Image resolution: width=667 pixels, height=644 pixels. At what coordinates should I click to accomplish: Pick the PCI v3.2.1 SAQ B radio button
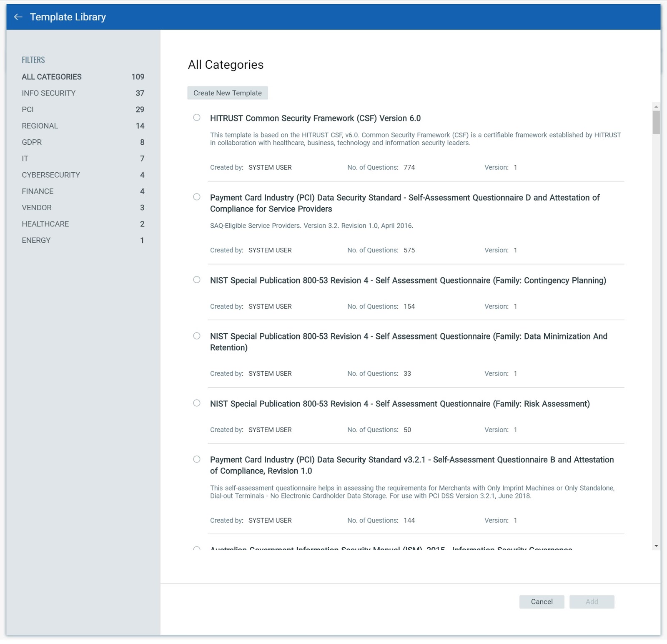click(x=197, y=459)
